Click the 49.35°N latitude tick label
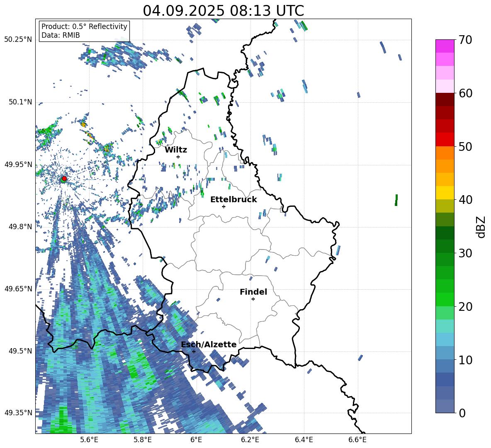Image resolution: width=491 pixels, height=448 pixels. pos(18,413)
